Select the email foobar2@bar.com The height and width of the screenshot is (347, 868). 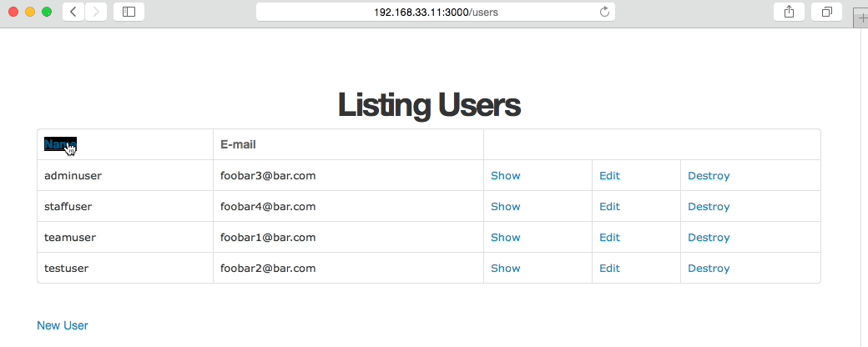pyautogui.click(x=268, y=269)
